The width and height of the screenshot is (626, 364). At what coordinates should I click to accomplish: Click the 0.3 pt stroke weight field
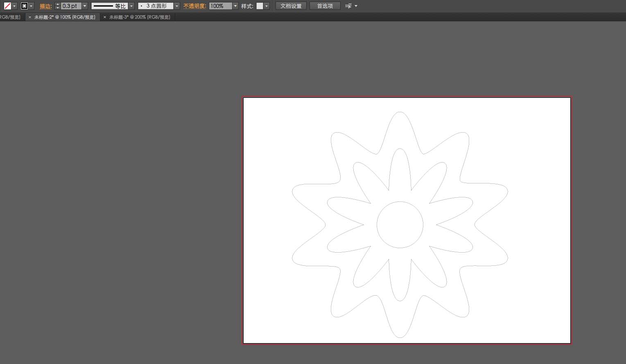[x=71, y=6]
